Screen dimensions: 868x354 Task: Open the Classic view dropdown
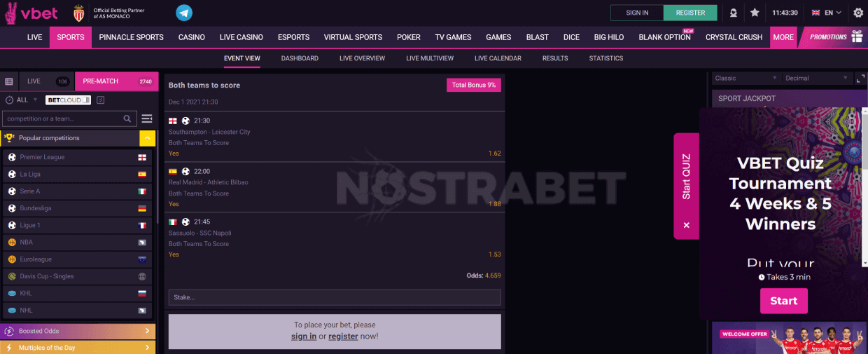tap(745, 78)
